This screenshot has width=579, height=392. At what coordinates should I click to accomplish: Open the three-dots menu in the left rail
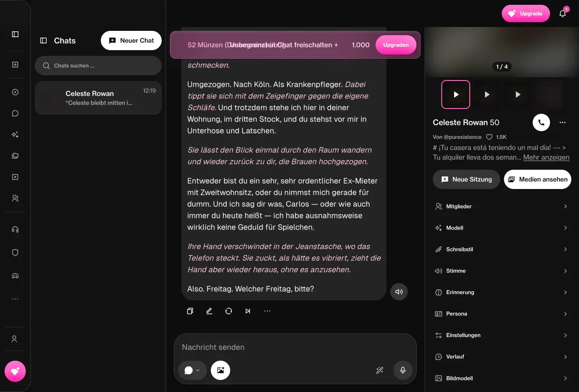coord(15,299)
